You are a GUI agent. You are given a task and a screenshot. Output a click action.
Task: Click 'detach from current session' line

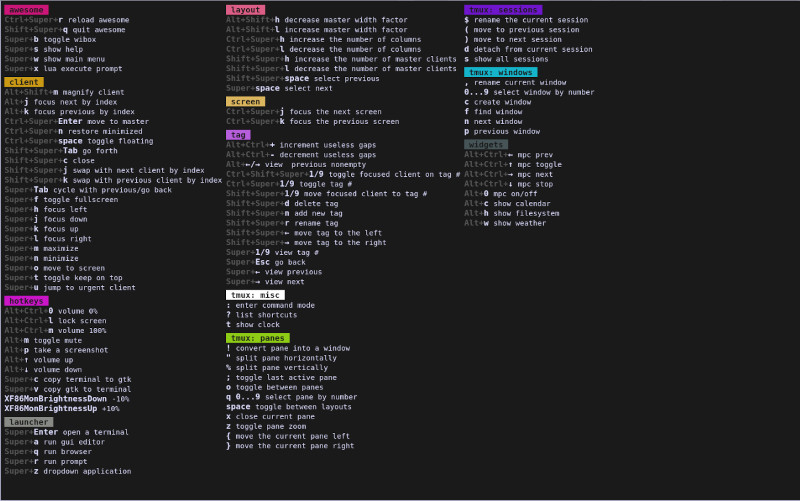tap(529, 49)
